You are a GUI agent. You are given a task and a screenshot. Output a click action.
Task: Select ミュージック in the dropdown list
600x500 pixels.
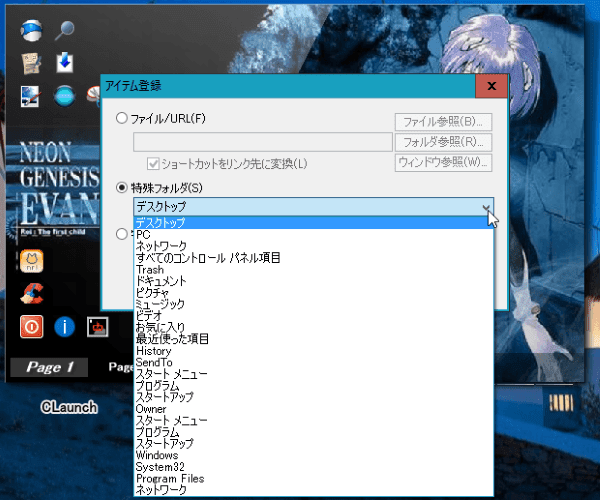tap(313, 304)
